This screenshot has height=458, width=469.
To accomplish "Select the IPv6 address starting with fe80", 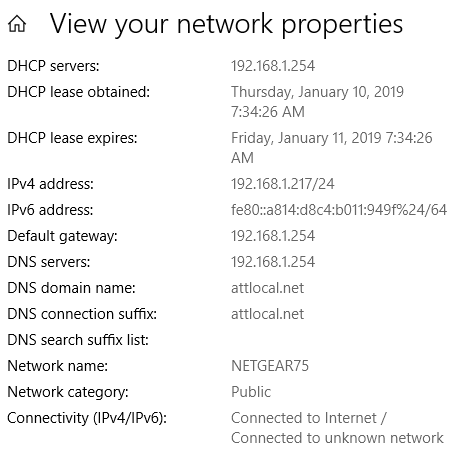I will [339, 210].
